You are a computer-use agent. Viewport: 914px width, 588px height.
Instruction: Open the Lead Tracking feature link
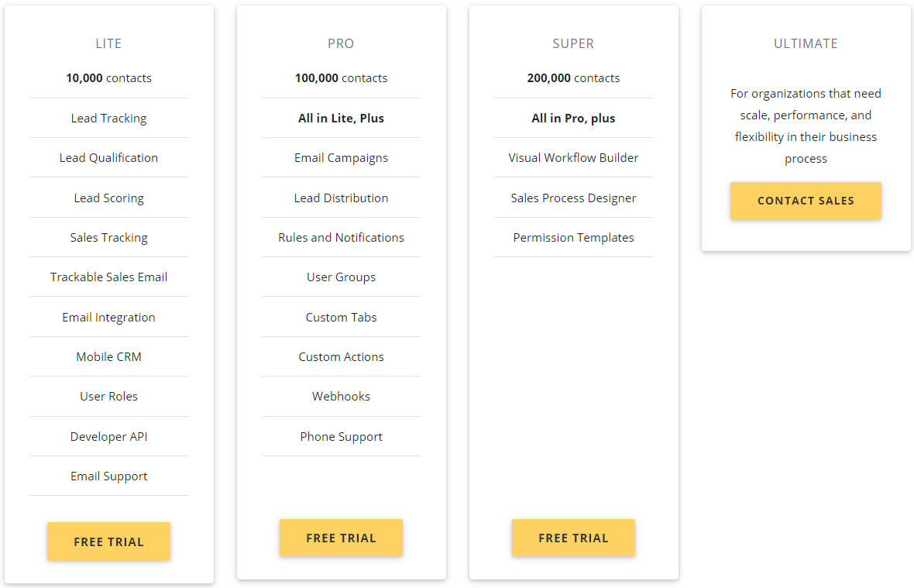click(x=108, y=118)
